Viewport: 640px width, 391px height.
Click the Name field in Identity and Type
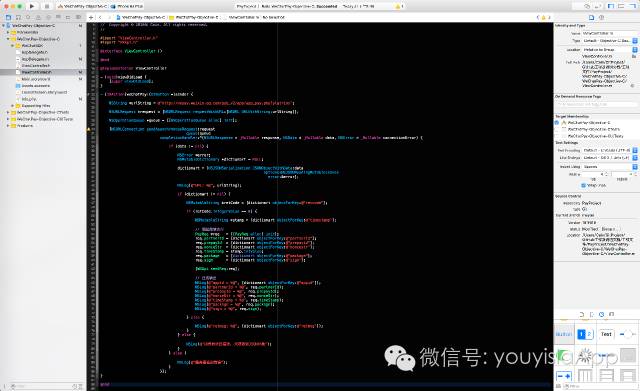(x=609, y=33)
